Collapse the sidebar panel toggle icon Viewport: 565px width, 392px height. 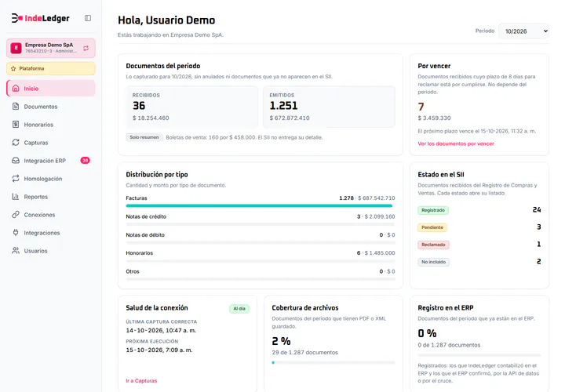(88, 18)
